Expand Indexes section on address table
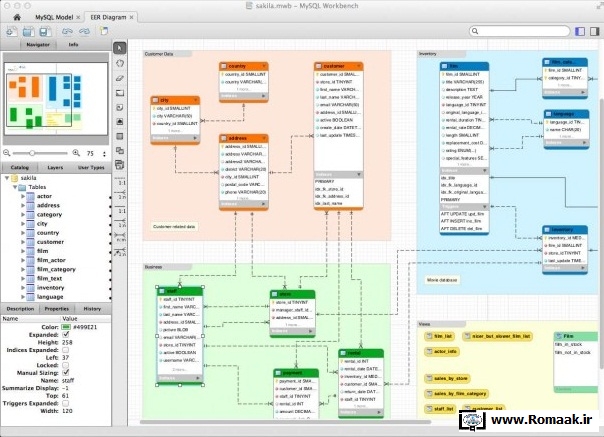The height and width of the screenshot is (437, 604). point(264,203)
